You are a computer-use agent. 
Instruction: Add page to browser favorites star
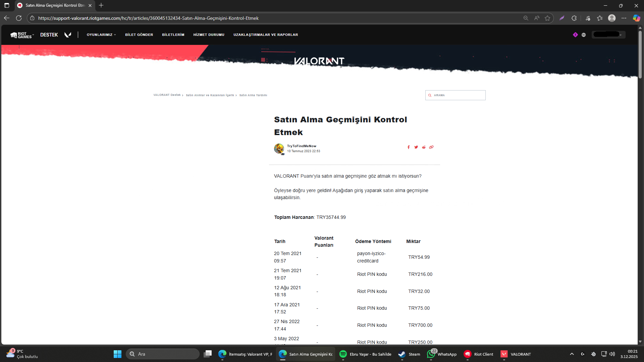[547, 18]
